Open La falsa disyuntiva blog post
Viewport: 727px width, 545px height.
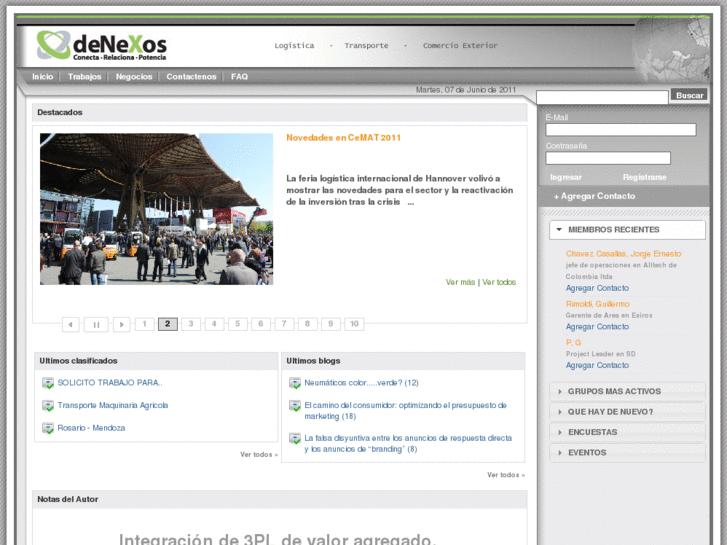[408, 443]
